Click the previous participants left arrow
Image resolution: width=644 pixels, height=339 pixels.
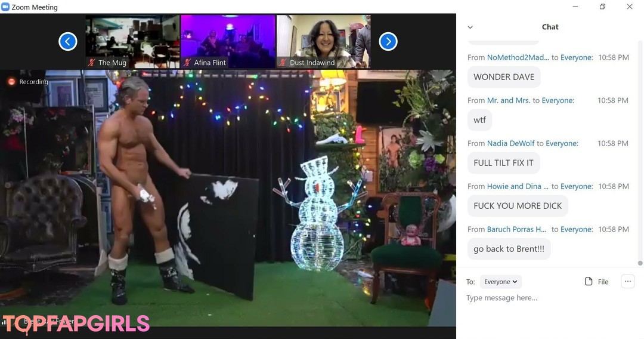click(68, 41)
